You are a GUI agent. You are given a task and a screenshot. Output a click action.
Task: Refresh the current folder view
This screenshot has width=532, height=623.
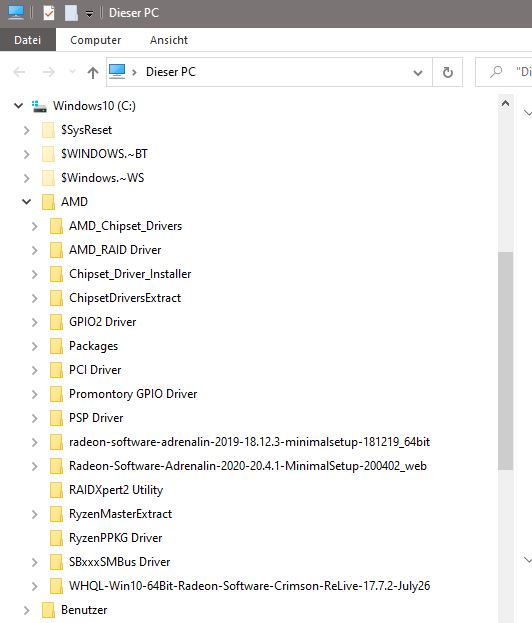pos(448,72)
